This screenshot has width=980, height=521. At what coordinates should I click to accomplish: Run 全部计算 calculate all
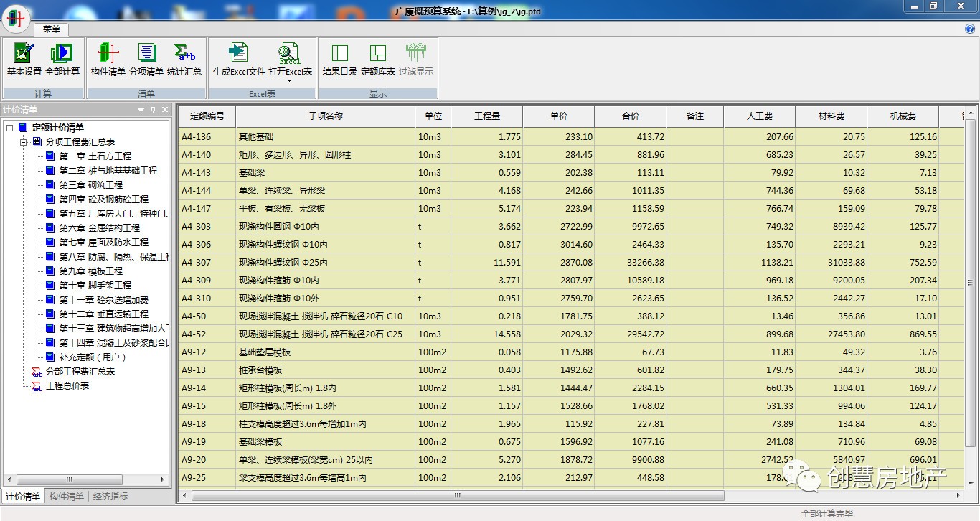click(x=62, y=60)
